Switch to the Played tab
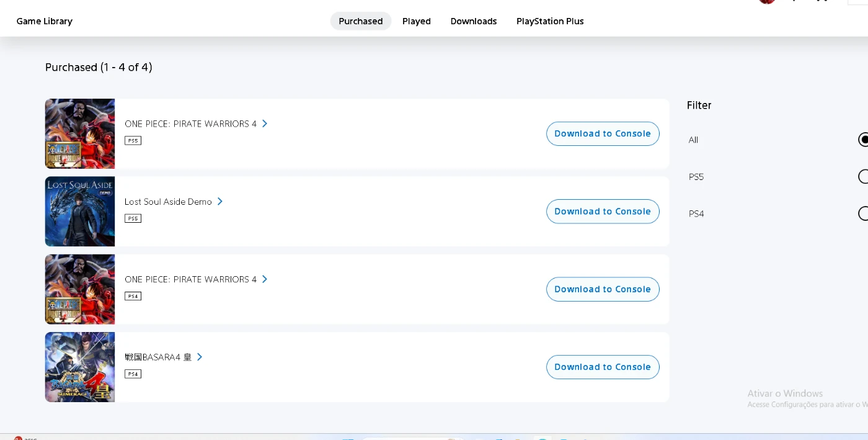Image resolution: width=868 pixels, height=440 pixels. coord(416,21)
